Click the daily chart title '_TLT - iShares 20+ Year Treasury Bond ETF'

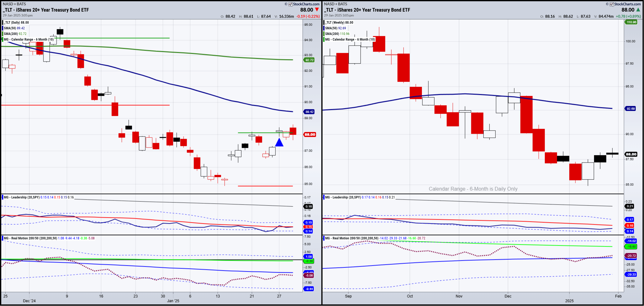coord(46,10)
